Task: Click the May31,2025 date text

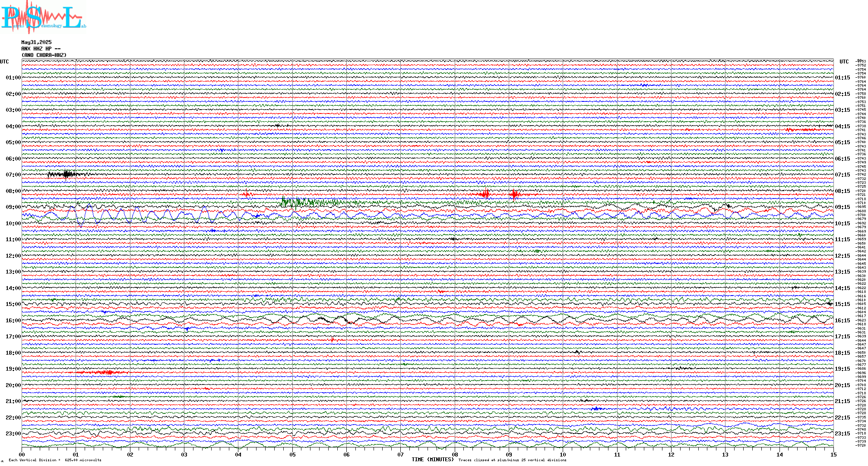Action: [x=36, y=42]
